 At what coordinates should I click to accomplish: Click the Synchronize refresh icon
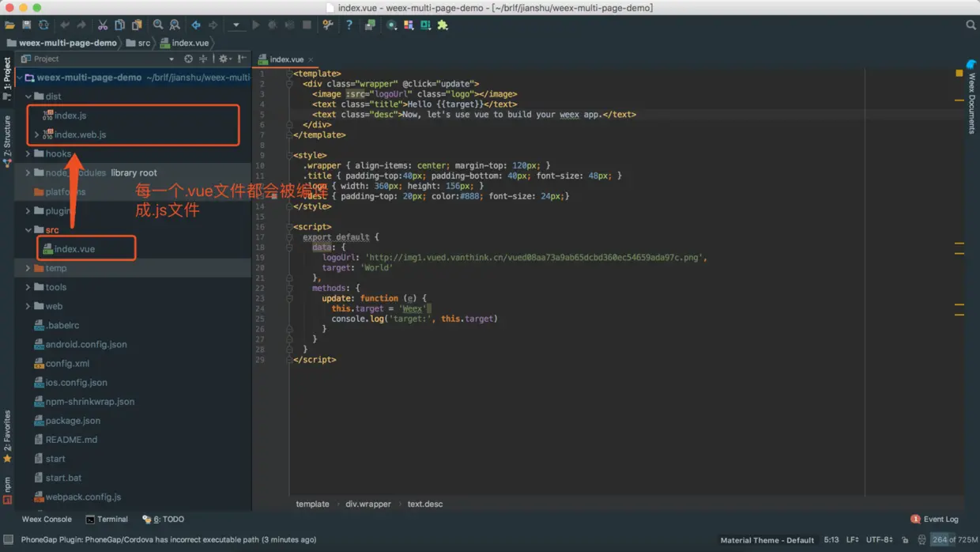(43, 25)
